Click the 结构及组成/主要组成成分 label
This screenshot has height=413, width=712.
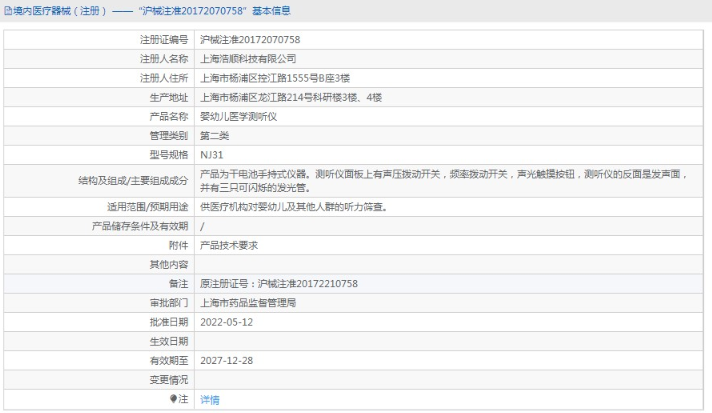click(133, 181)
